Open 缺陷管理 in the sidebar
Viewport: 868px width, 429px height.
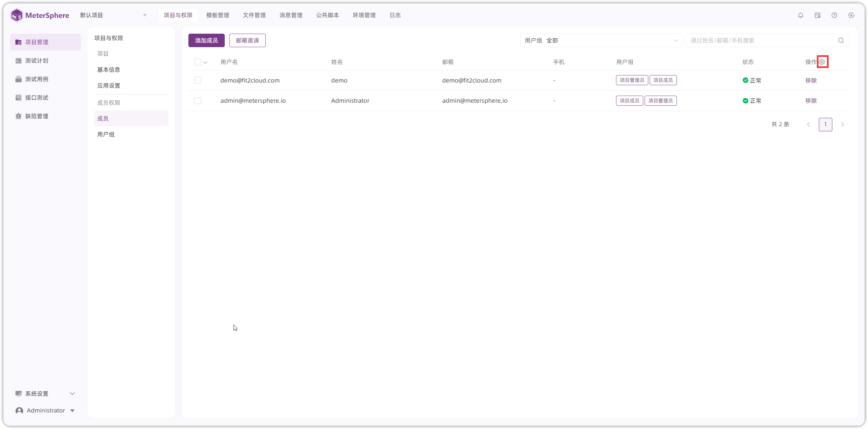click(x=45, y=117)
